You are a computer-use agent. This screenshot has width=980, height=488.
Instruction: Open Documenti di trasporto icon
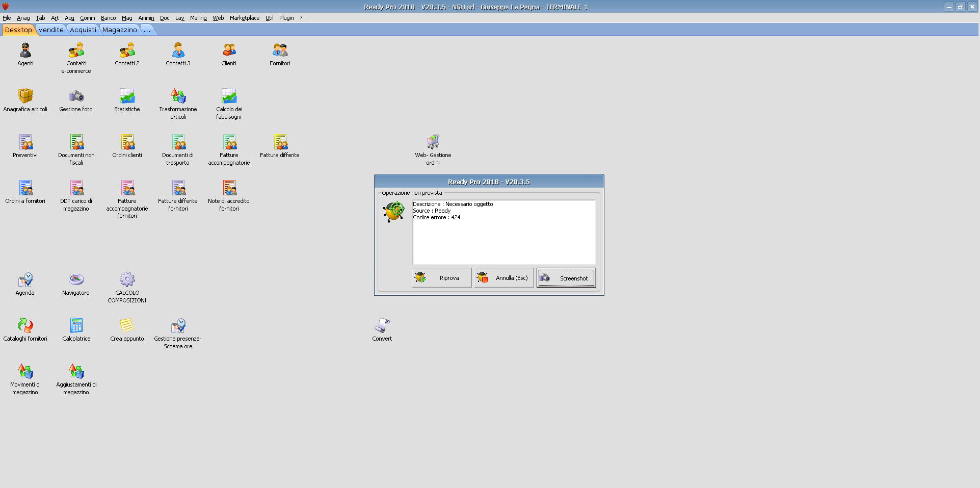pos(178,142)
